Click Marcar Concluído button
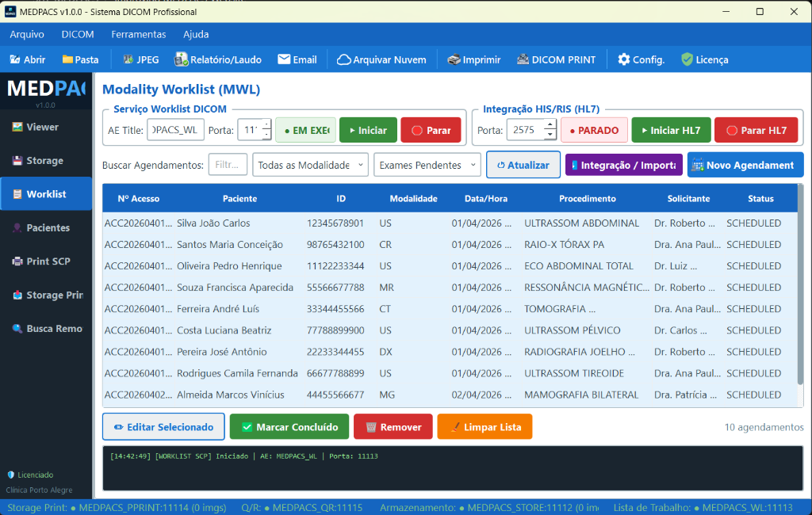 tap(289, 427)
